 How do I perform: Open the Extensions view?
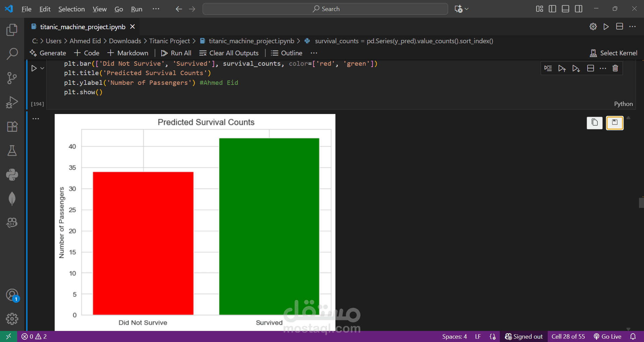[x=12, y=126]
